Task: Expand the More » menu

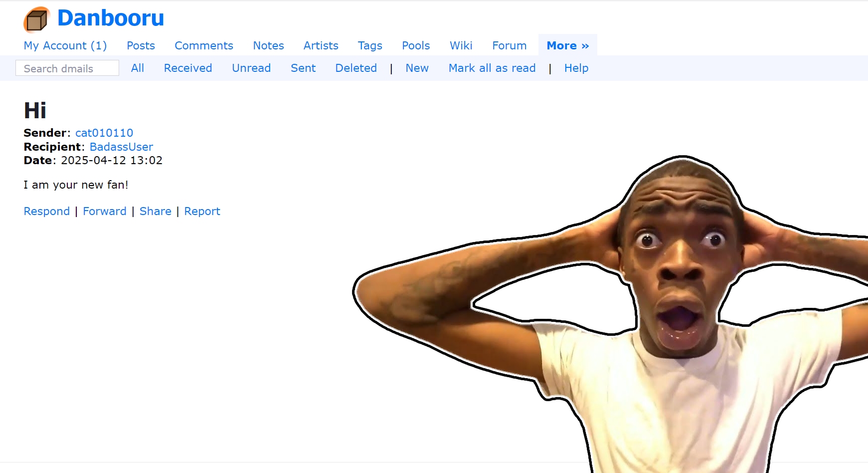Action: 568,45
